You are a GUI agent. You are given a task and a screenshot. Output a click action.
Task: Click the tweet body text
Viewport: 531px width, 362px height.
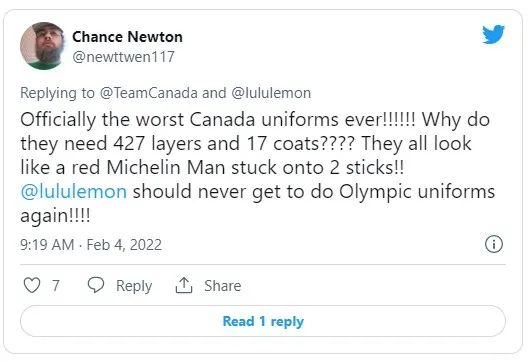[257, 168]
